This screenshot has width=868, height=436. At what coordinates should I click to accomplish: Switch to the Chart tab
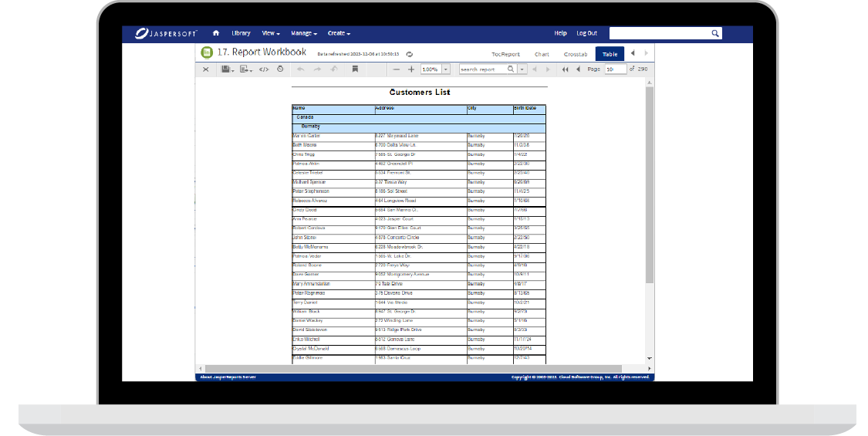542,54
